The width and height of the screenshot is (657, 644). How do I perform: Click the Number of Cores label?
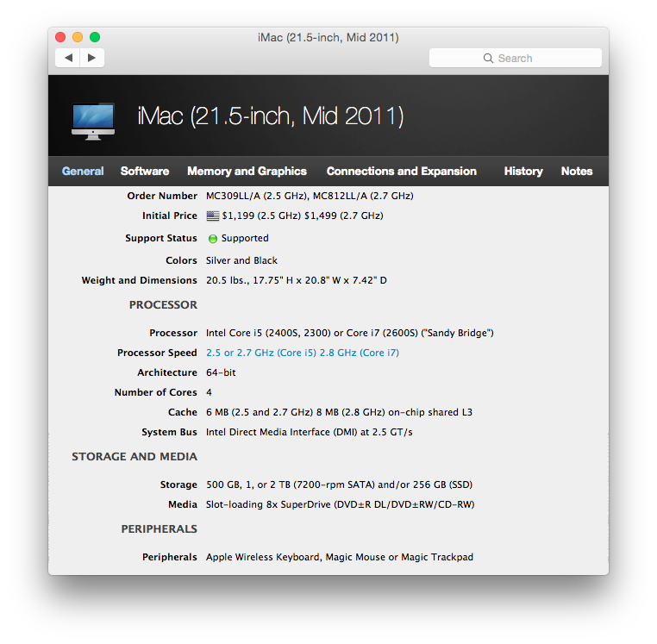(x=156, y=392)
